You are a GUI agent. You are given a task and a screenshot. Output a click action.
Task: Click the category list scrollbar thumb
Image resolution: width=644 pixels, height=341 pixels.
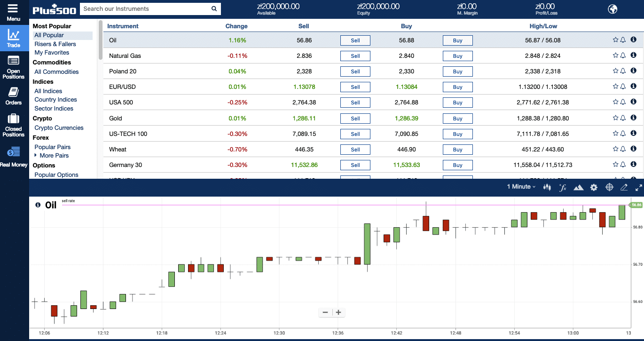[100, 40]
